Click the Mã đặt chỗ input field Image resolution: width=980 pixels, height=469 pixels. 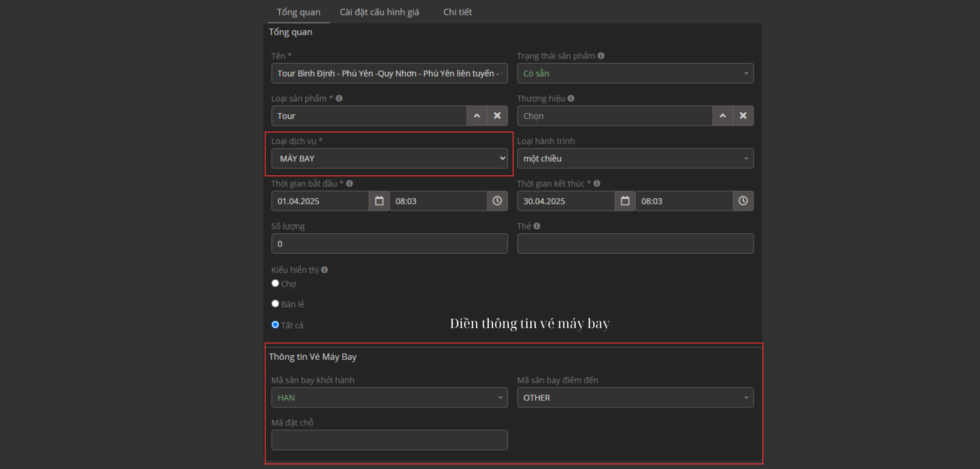(389, 440)
